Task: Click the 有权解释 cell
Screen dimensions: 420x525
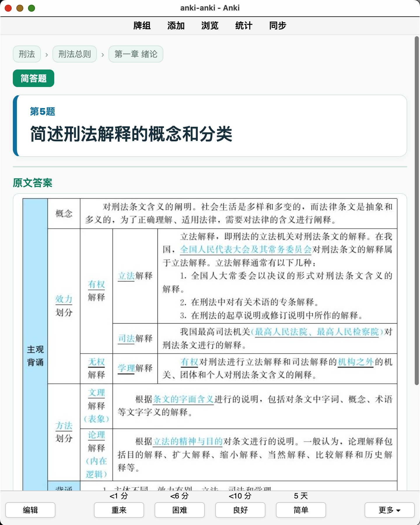Action: [97, 291]
